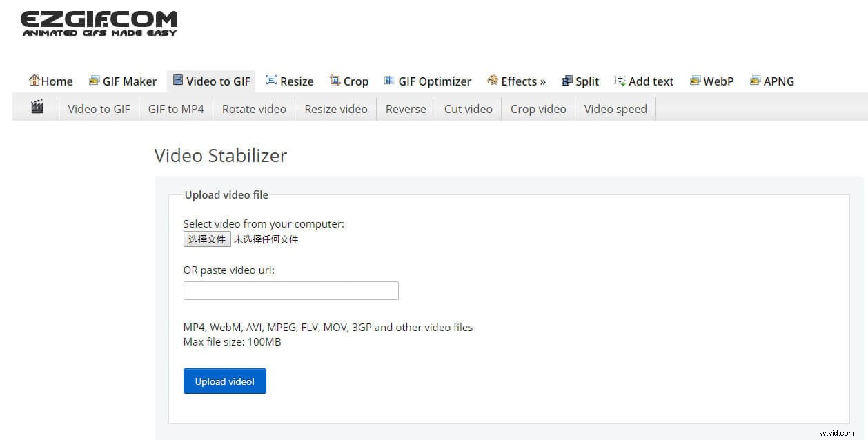The image size is (868, 440).
Task: Click the choose file (选择文件) button
Action: click(206, 239)
